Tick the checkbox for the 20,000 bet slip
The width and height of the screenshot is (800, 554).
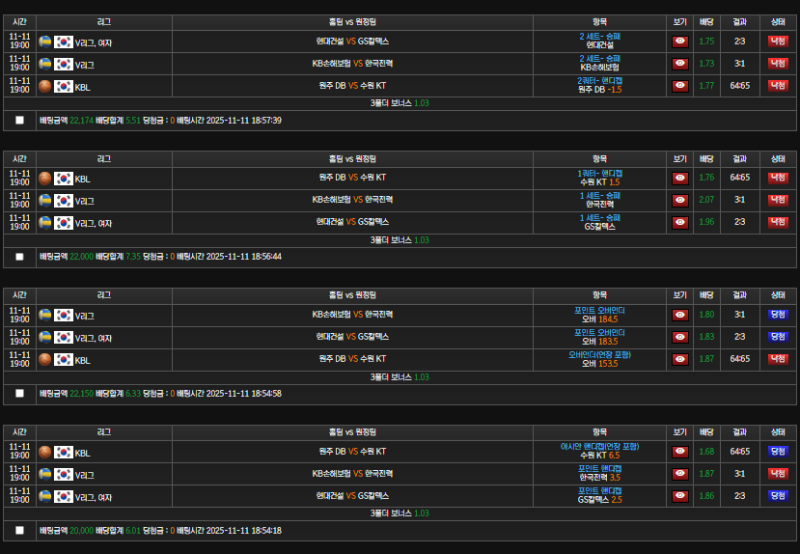(x=20, y=530)
